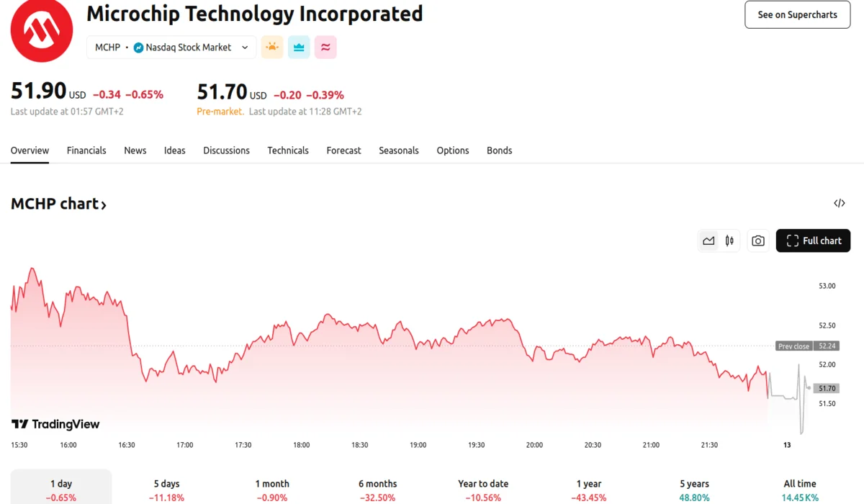
Task: Select the 1 year performance range
Action: click(x=589, y=490)
